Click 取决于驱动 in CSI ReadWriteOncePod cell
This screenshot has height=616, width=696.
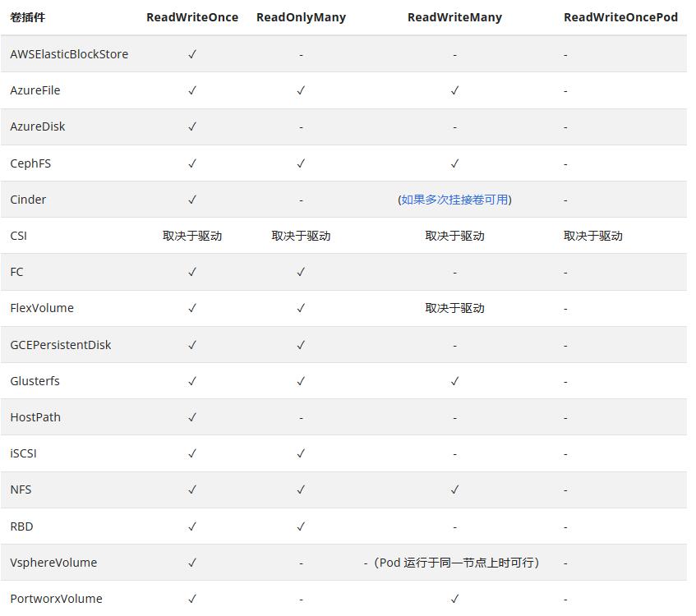click(x=593, y=236)
